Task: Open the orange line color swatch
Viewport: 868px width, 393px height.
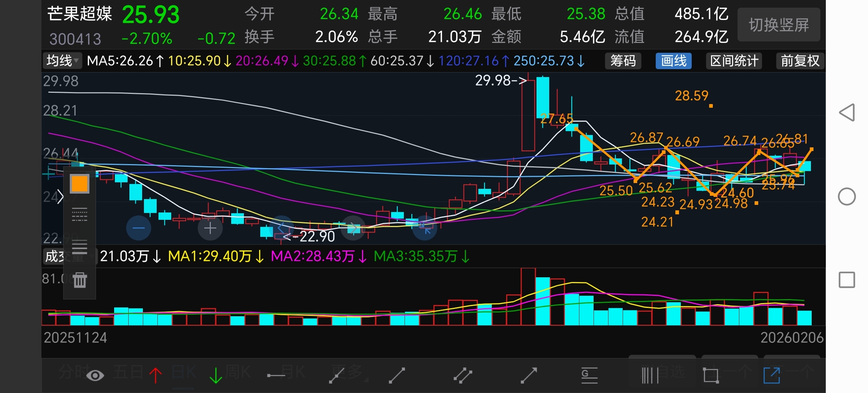Action: pos(80,184)
